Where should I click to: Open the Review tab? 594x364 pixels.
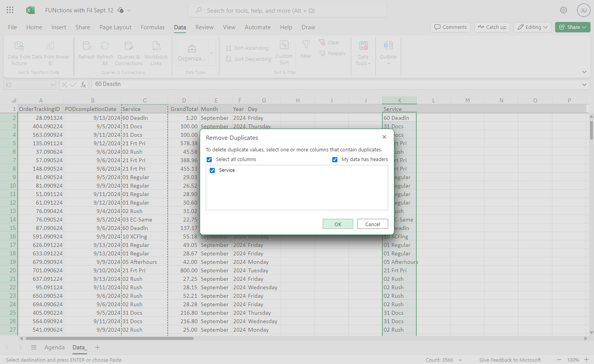pos(204,27)
